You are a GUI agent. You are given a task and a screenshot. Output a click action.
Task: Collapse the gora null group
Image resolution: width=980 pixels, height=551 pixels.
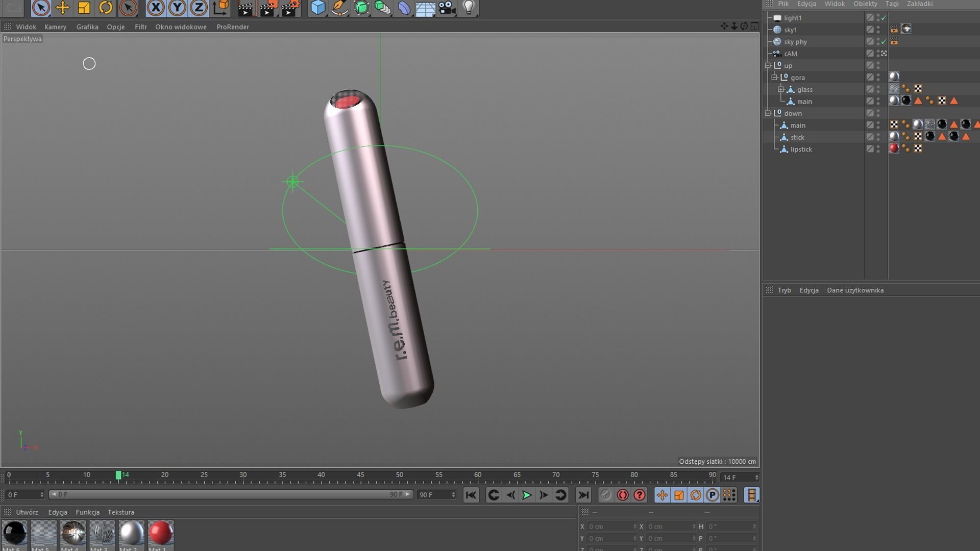(774, 77)
